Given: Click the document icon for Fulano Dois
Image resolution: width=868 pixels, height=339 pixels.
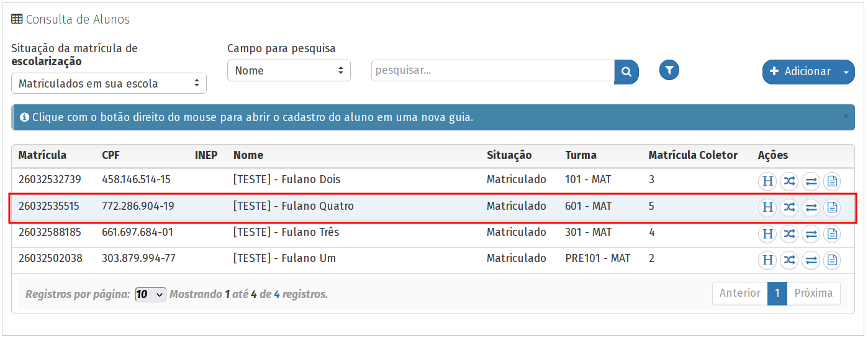Looking at the screenshot, I should tap(832, 182).
